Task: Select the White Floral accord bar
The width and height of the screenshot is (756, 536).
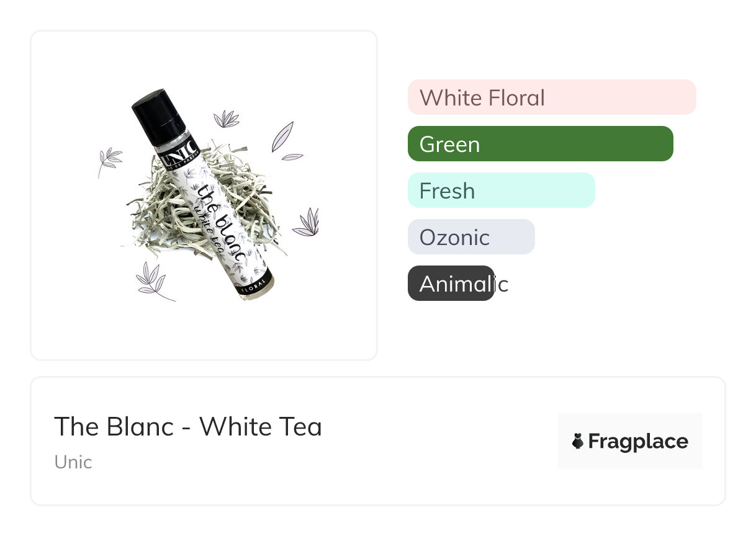Action: click(x=551, y=97)
